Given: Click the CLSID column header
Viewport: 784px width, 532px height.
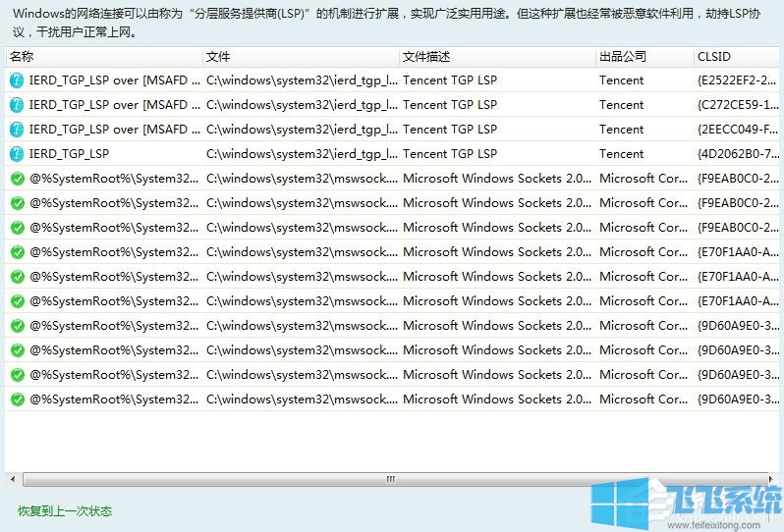Looking at the screenshot, I should (x=737, y=57).
